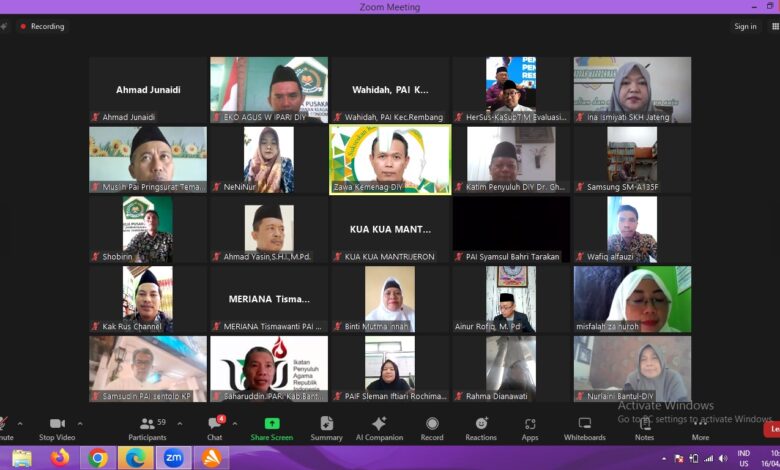Click the Stop Video camera icon
Viewport: 780px width, 470px height.
click(x=57, y=423)
